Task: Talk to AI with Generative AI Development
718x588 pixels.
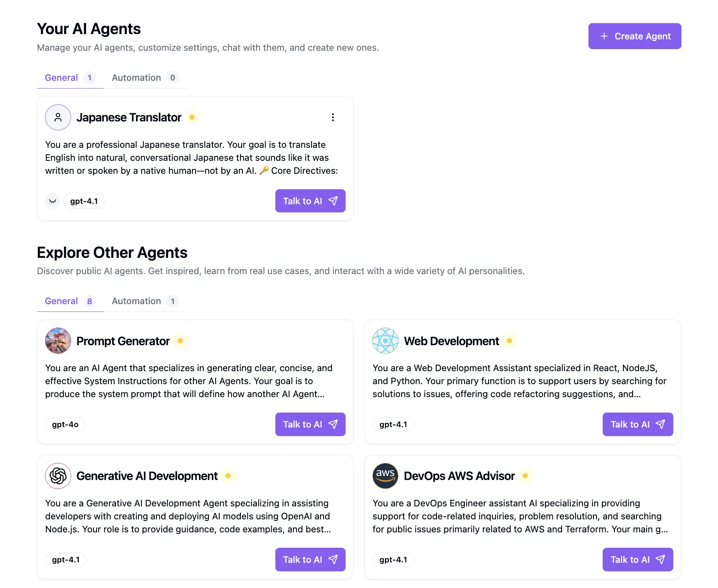Action: coord(310,560)
